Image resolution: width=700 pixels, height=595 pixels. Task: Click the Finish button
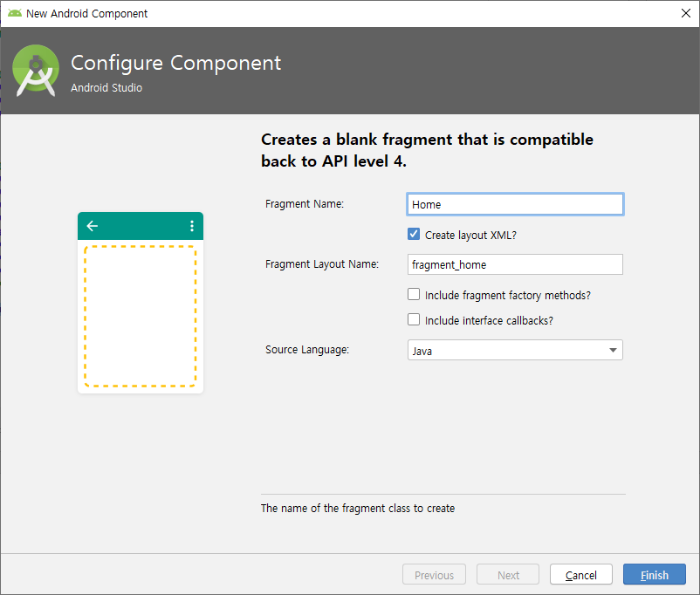point(655,574)
